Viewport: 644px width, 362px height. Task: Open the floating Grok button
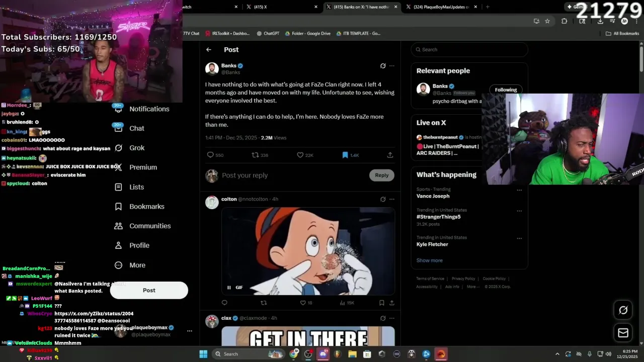point(623,310)
